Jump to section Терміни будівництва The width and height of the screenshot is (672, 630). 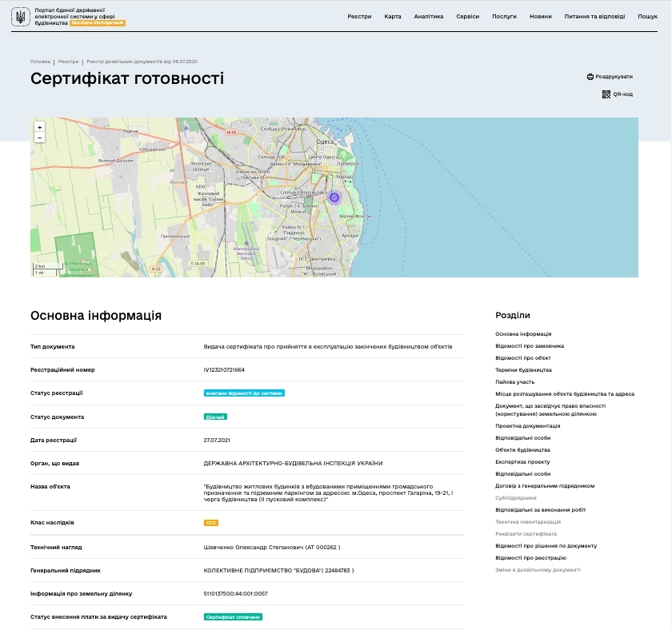523,370
